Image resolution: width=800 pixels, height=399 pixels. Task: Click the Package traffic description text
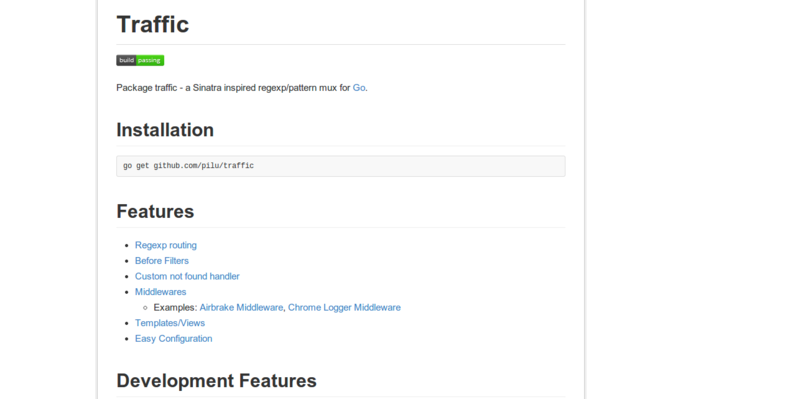pyautogui.click(x=242, y=88)
